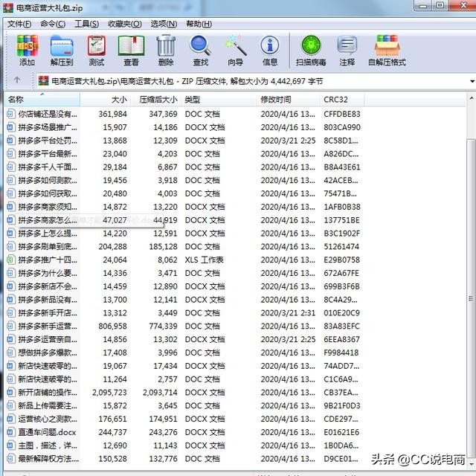The height and width of the screenshot is (476, 476).
Task: Open the 收藏夹(O) menu
Action: coord(125,24)
